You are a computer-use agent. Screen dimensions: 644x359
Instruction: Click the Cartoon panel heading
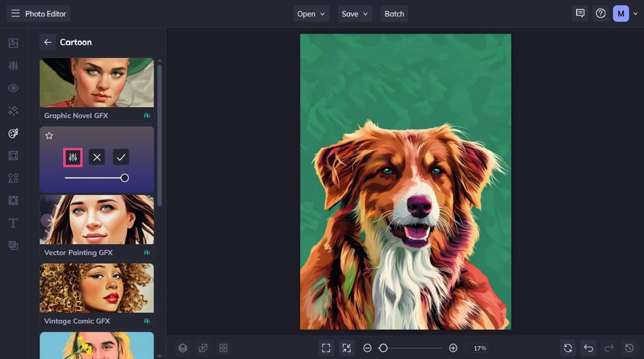click(x=76, y=42)
